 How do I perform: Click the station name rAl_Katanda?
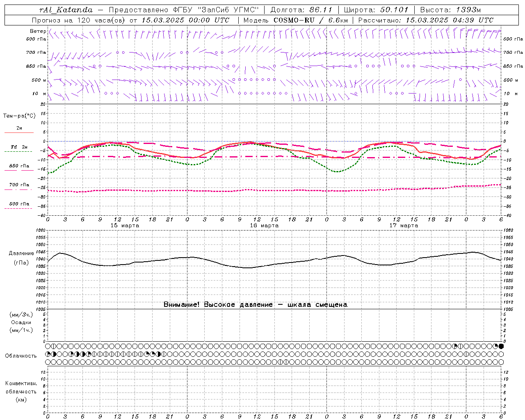(66, 10)
